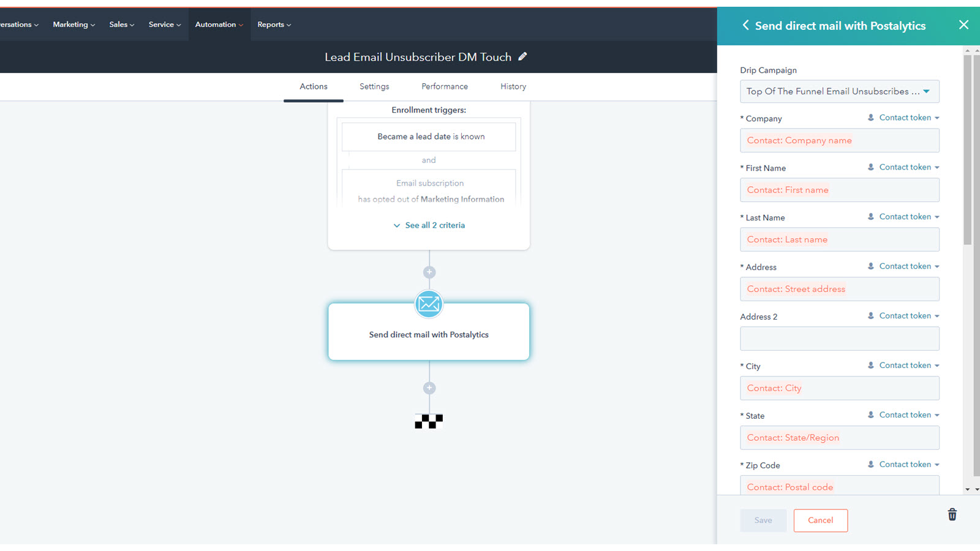Open Contact token dropdown for Company

(903, 118)
